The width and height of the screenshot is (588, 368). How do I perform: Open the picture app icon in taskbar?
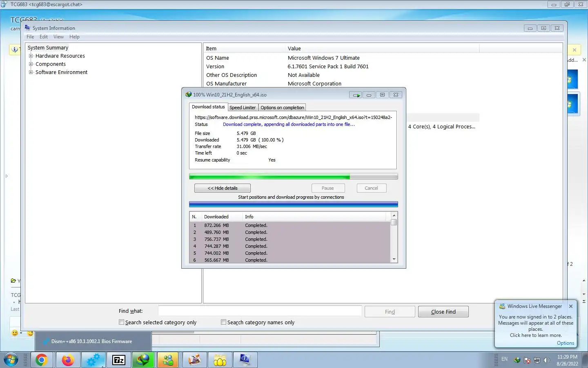click(194, 360)
